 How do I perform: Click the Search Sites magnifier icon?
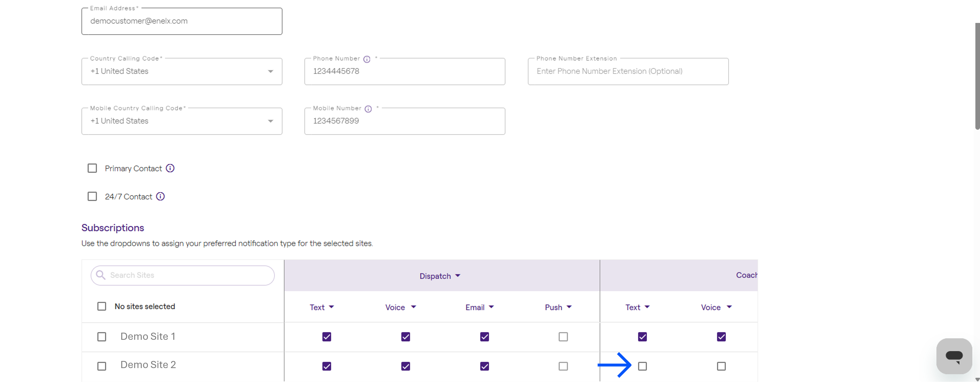pos(100,275)
